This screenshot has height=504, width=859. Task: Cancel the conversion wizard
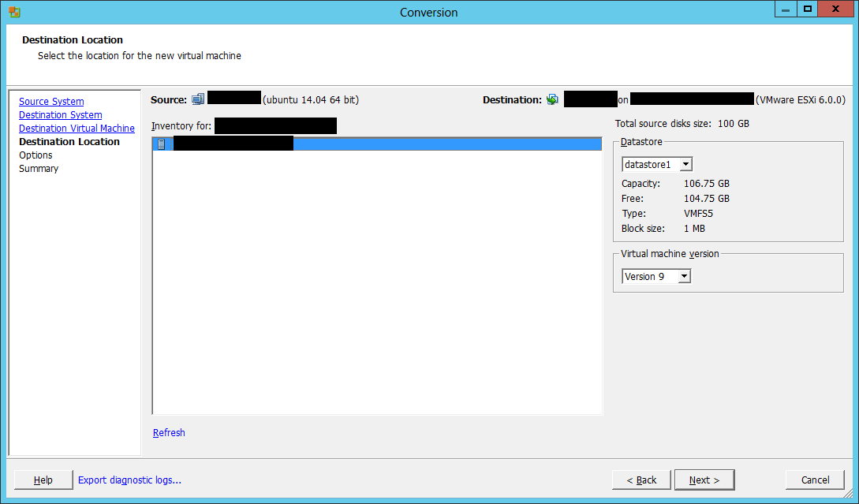coord(815,480)
